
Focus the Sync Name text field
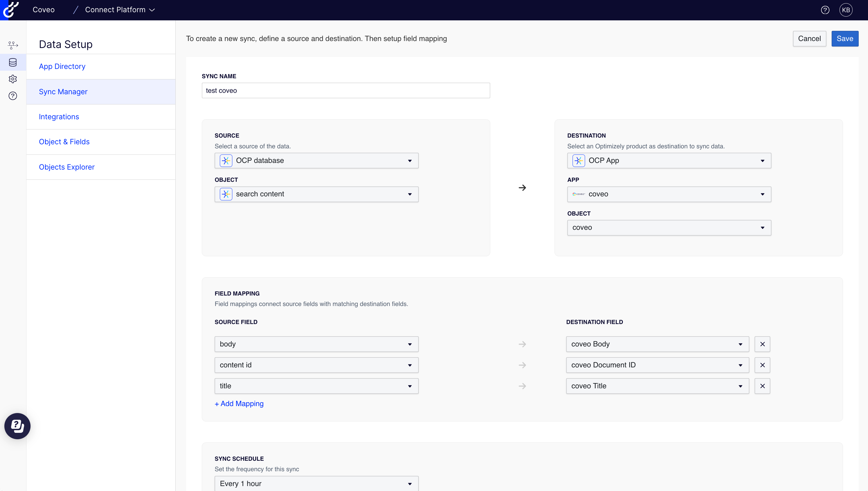[345, 90]
